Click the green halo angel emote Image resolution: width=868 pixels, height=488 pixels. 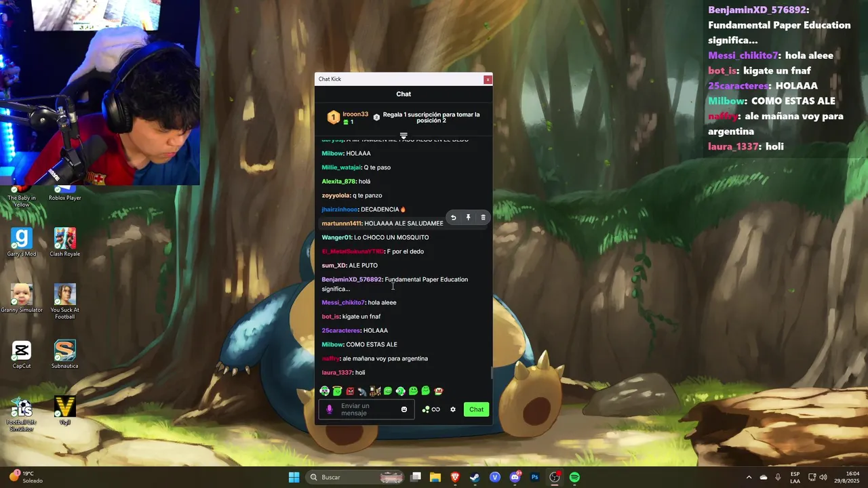337,390
